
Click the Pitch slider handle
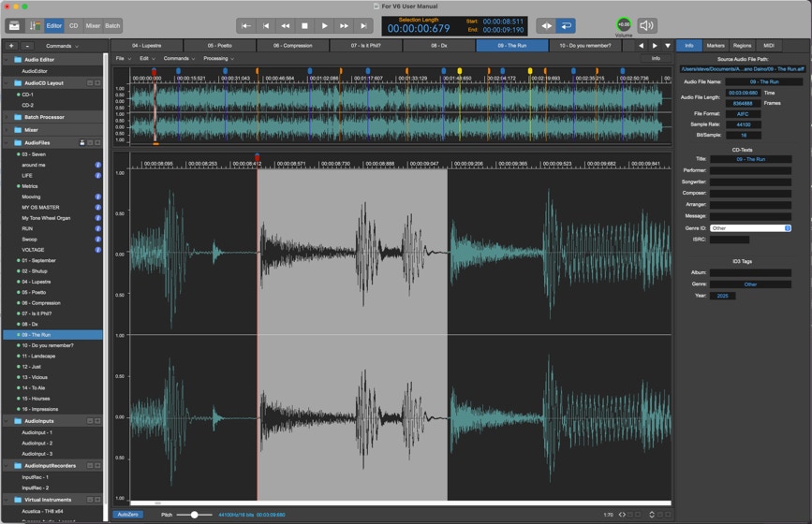click(x=195, y=515)
